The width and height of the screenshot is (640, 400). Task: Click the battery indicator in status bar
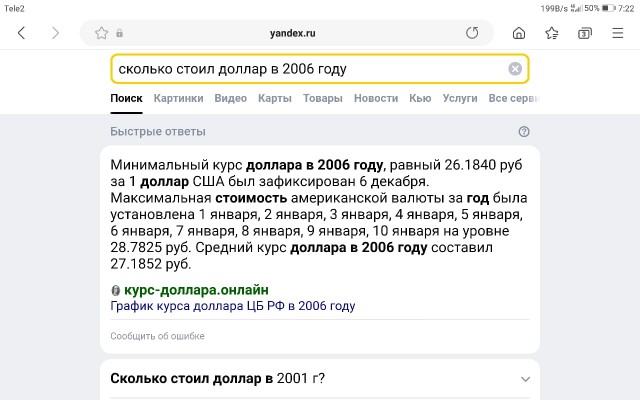coord(608,8)
